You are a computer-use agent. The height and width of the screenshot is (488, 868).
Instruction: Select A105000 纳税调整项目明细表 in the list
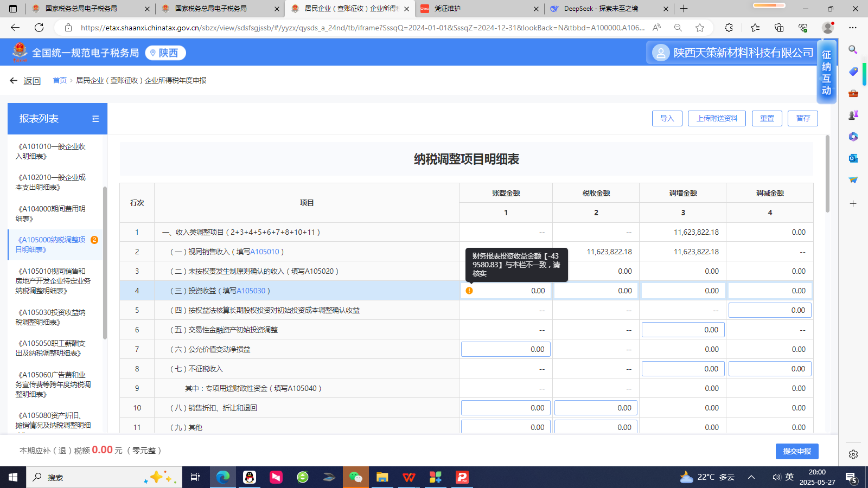click(x=51, y=245)
